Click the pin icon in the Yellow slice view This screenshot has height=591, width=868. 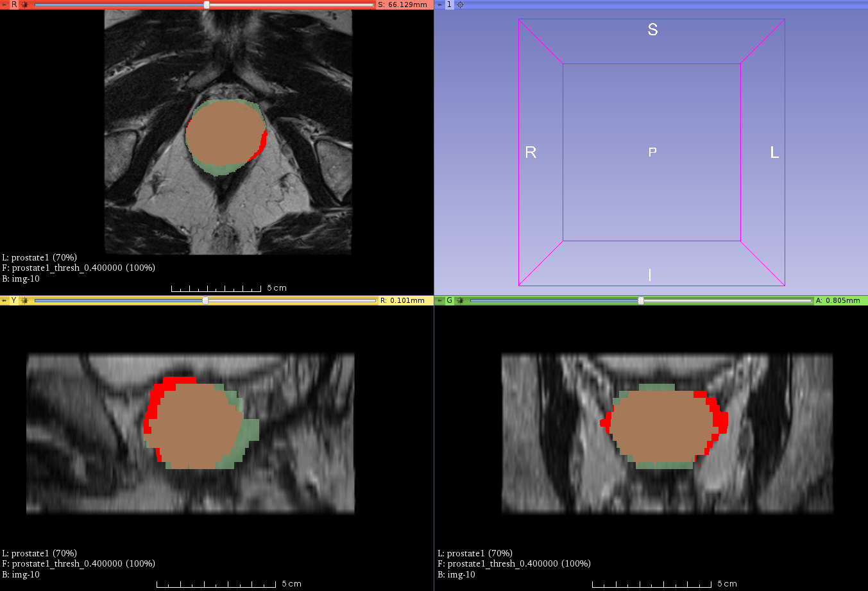tap(4, 300)
